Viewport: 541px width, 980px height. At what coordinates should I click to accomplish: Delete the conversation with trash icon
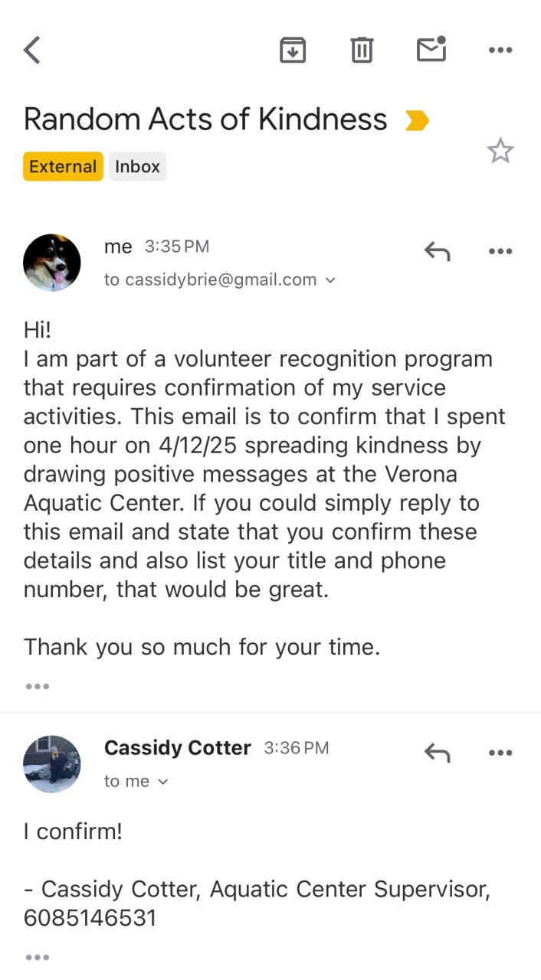(x=362, y=51)
